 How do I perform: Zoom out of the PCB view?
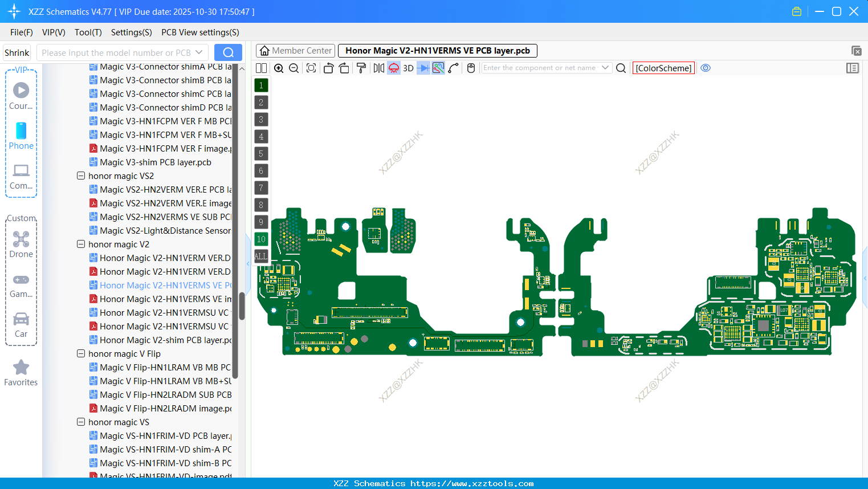[294, 68]
